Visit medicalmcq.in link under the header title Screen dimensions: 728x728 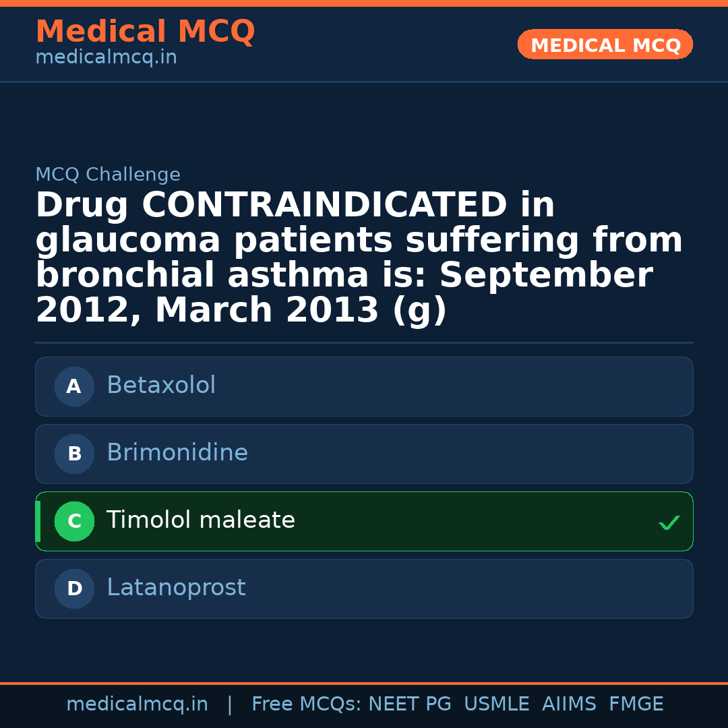pyautogui.click(x=106, y=58)
